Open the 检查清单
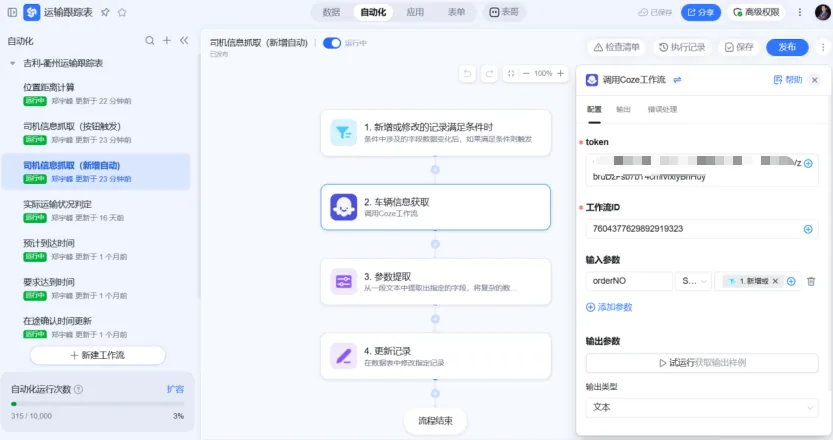Screen dimensions: 833x440 616,47
